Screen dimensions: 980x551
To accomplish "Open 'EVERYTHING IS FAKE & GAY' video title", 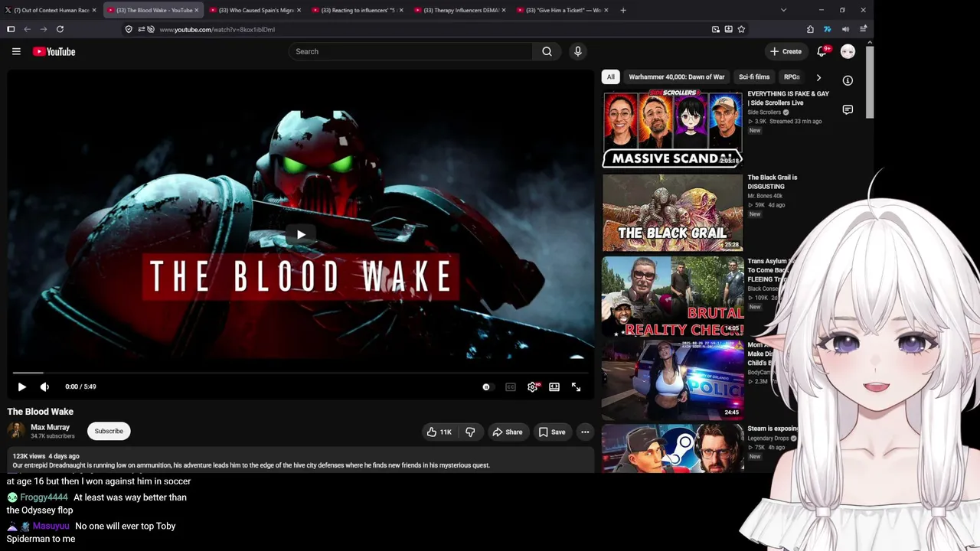I will (788, 98).
